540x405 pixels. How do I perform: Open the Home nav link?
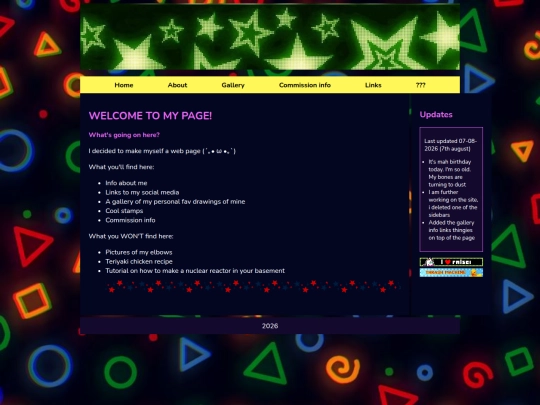coord(124,85)
